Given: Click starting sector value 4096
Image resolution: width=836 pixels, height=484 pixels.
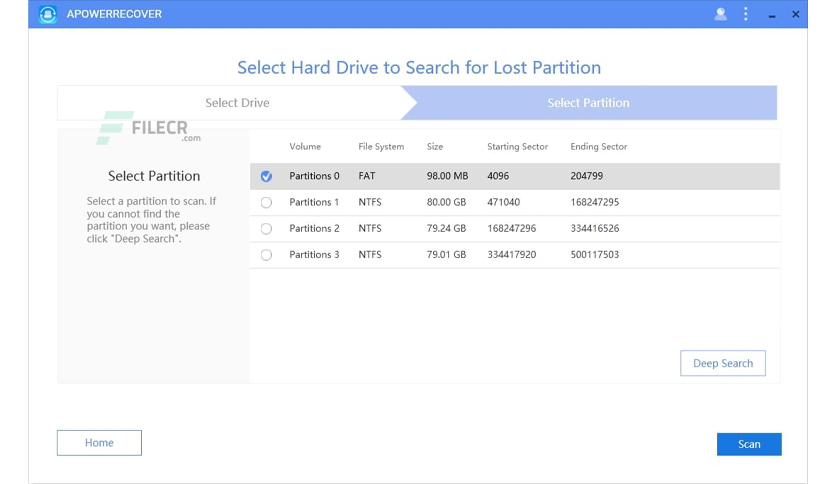Looking at the screenshot, I should [498, 176].
